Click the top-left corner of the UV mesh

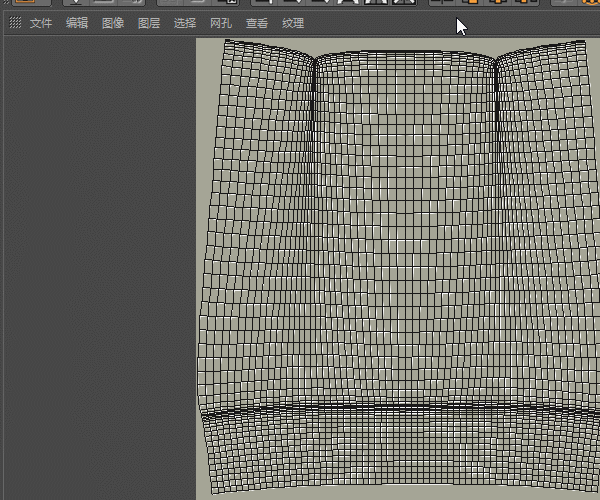pos(223,43)
